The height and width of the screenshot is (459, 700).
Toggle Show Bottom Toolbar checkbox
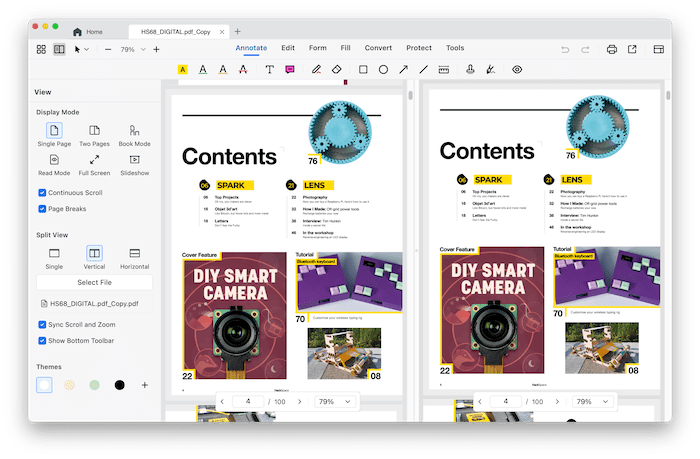(x=42, y=341)
